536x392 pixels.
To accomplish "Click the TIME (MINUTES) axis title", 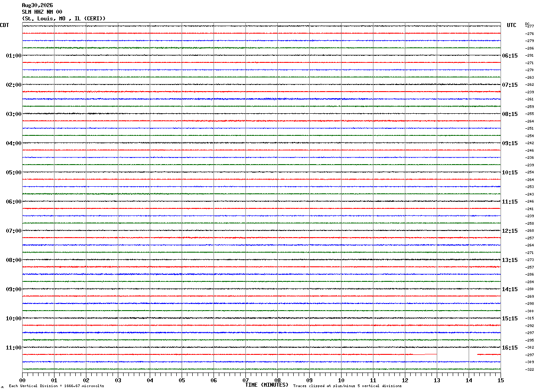I will pyautogui.click(x=267, y=385).
